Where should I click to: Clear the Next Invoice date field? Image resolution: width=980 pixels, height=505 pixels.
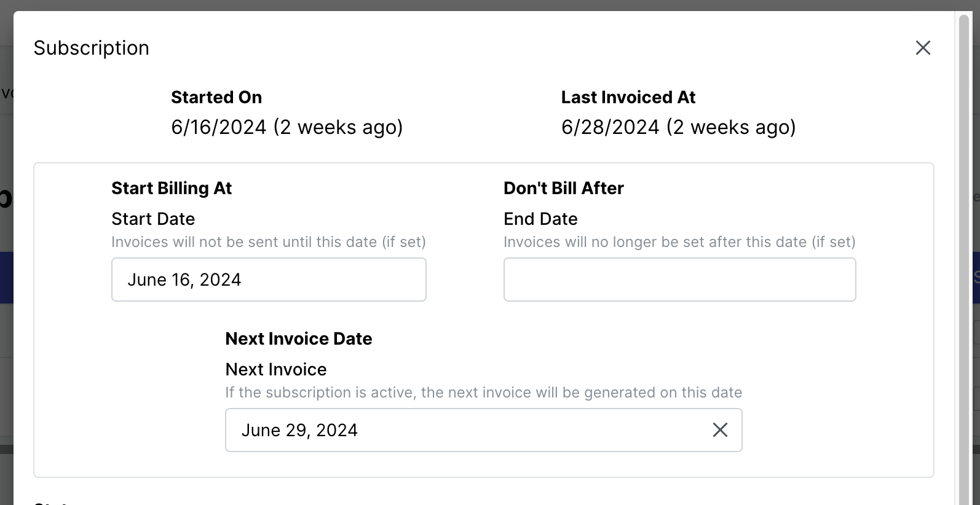pos(720,430)
